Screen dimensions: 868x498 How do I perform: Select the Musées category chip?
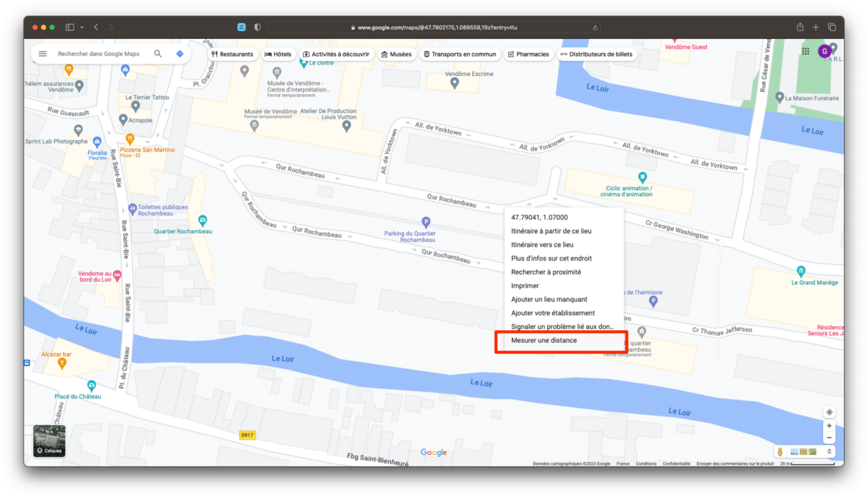point(396,54)
